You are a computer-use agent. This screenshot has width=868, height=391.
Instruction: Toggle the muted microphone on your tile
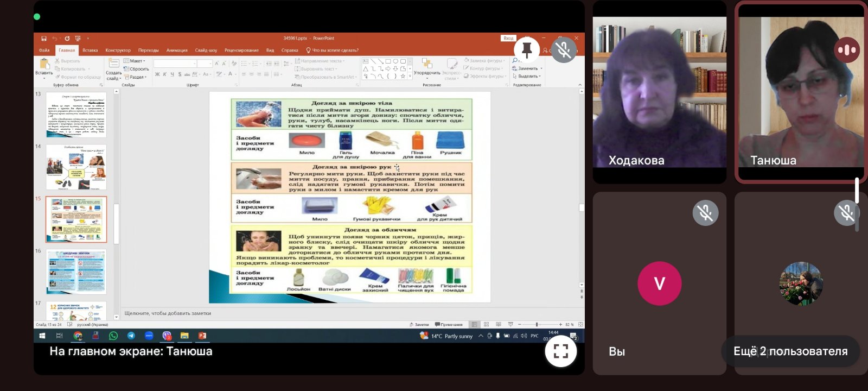coord(705,213)
